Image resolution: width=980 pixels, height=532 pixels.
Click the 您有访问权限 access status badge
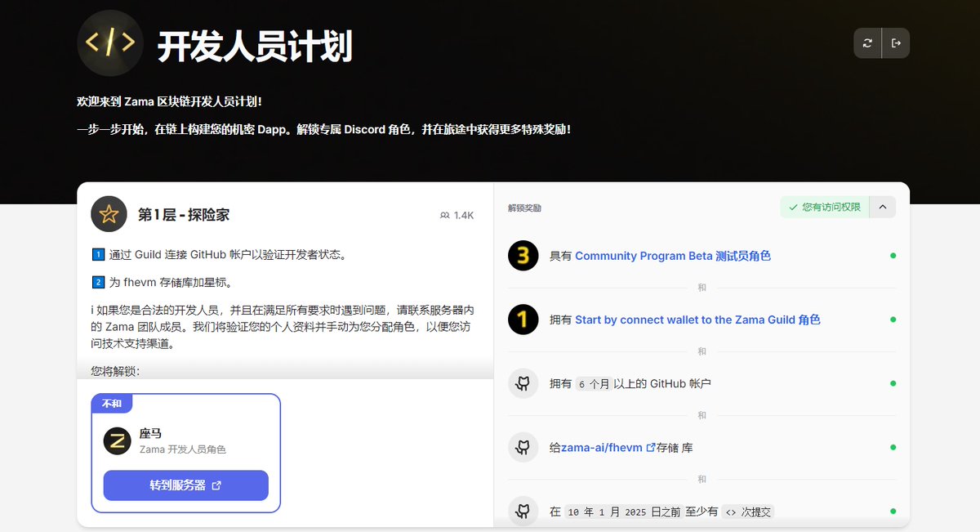[825, 208]
